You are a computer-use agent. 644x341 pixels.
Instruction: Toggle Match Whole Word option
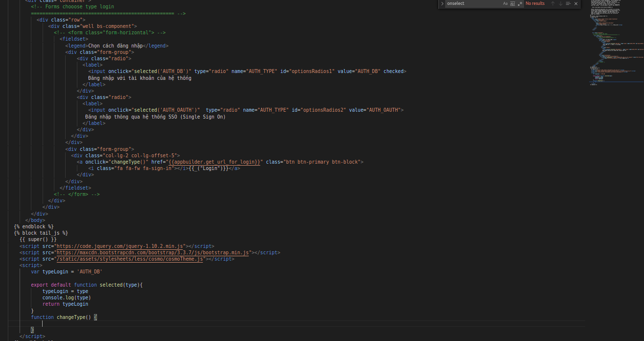(513, 3)
